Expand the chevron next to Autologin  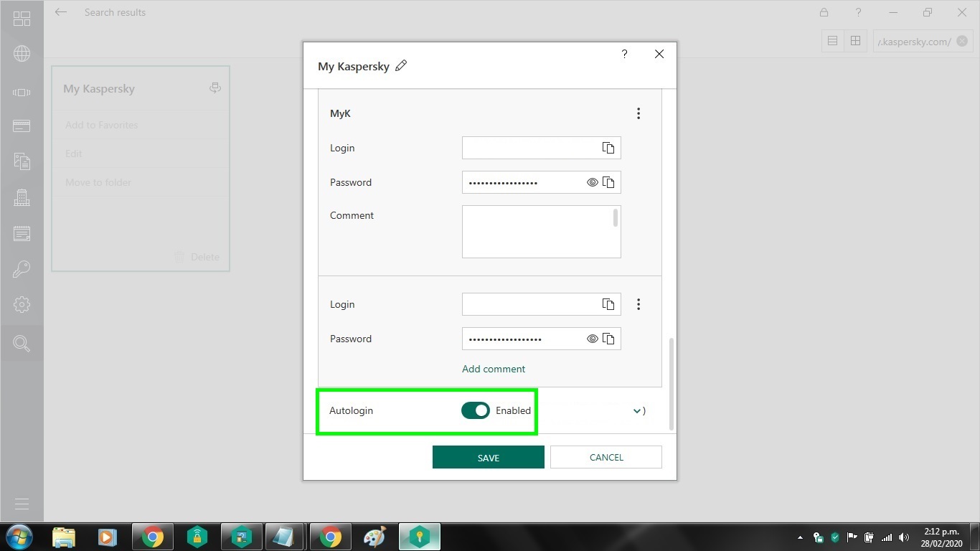637,411
